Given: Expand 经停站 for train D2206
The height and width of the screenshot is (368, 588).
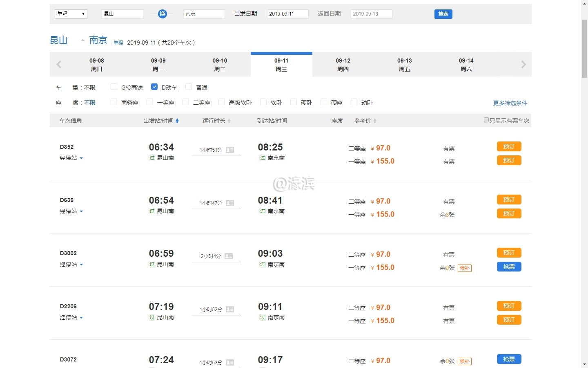Looking at the screenshot, I should pyautogui.click(x=71, y=318).
